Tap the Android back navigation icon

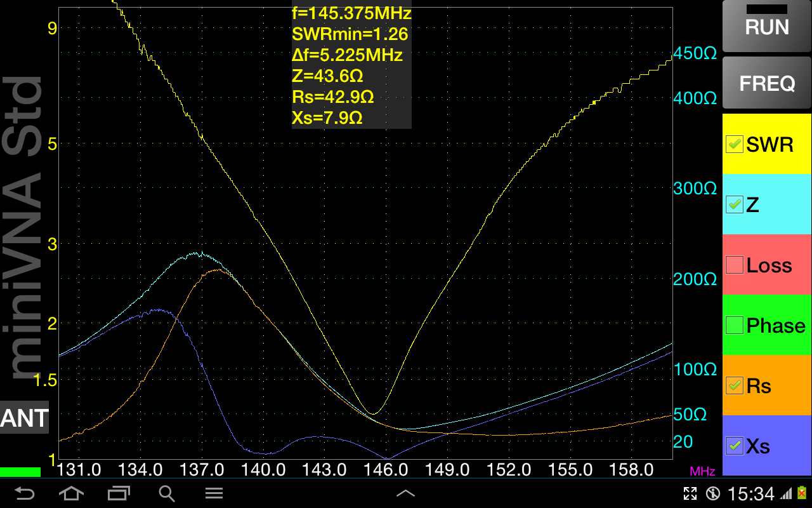(24, 493)
